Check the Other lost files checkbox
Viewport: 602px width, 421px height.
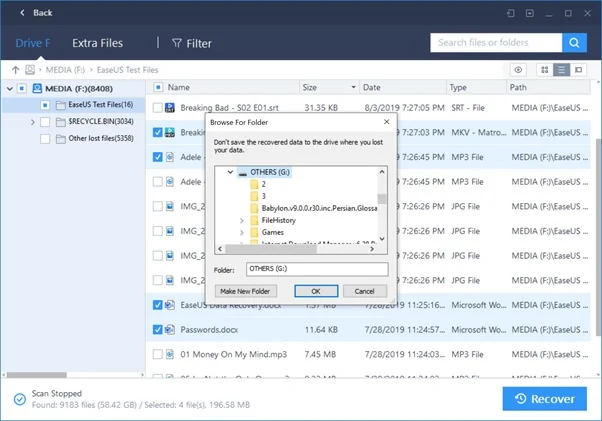point(46,139)
